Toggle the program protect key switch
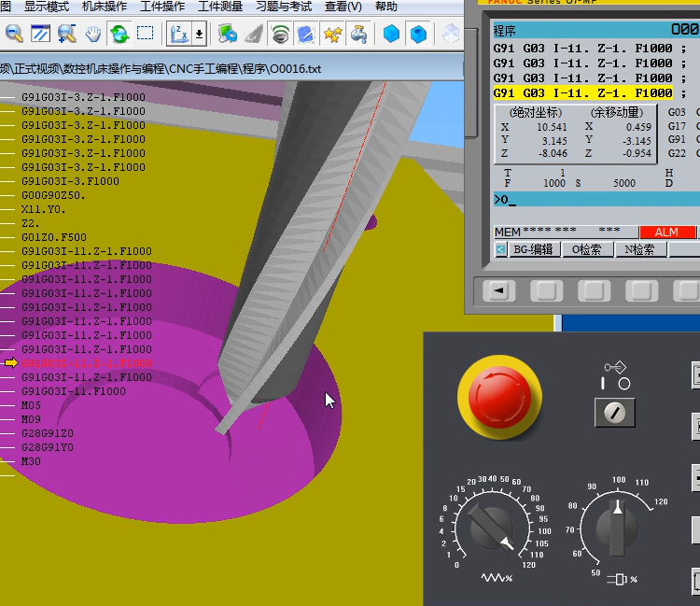 (x=615, y=412)
